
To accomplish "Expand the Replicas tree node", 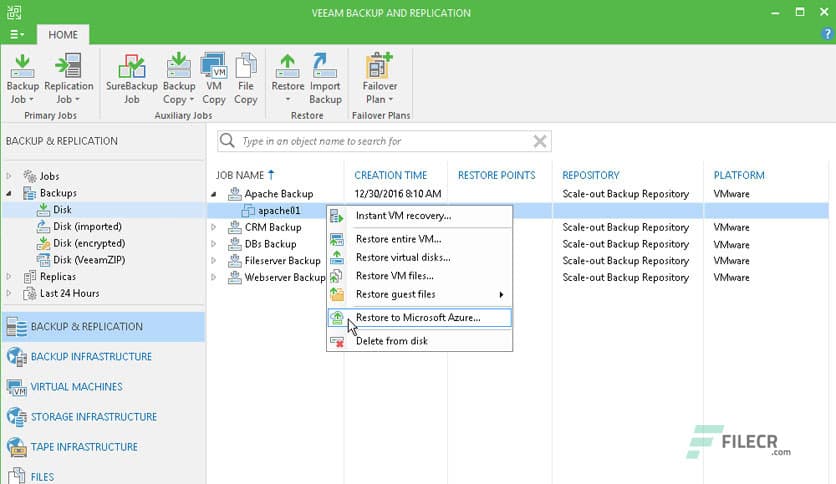I will click(x=9, y=277).
